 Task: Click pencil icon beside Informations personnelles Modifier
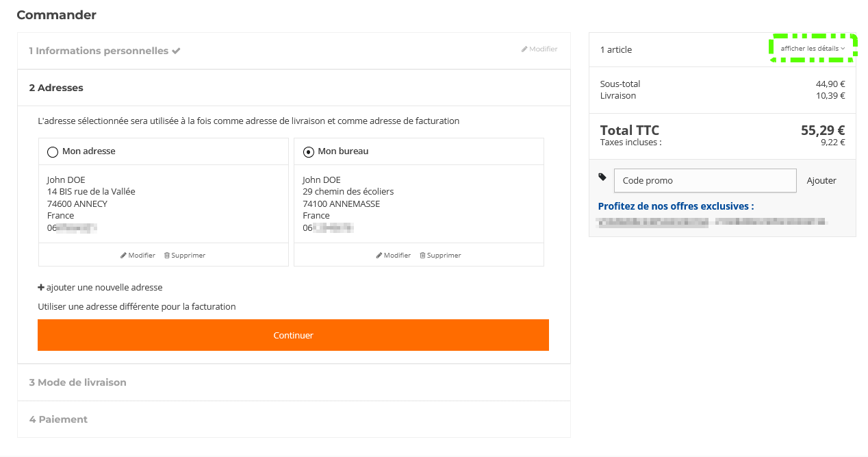524,49
